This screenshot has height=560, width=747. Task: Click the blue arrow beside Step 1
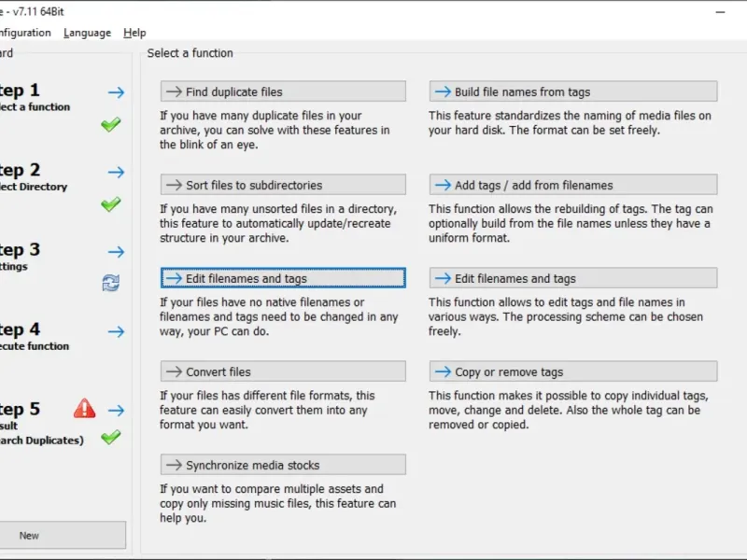click(116, 92)
